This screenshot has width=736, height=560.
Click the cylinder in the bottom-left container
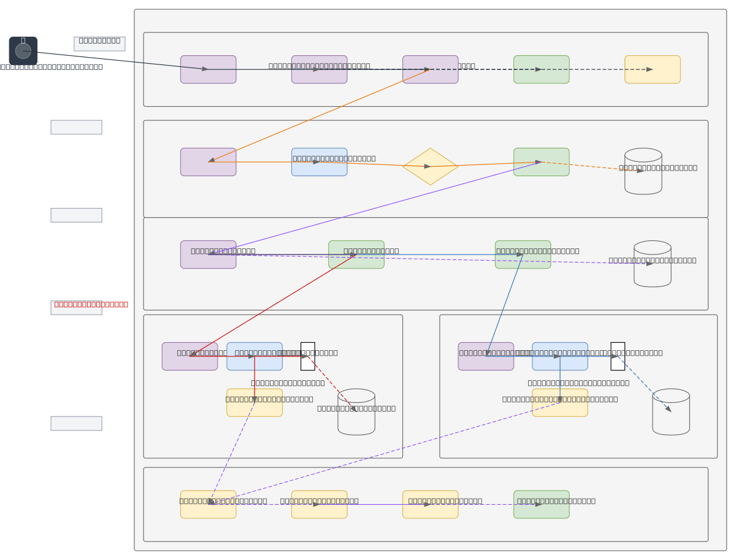pyautogui.click(x=356, y=412)
